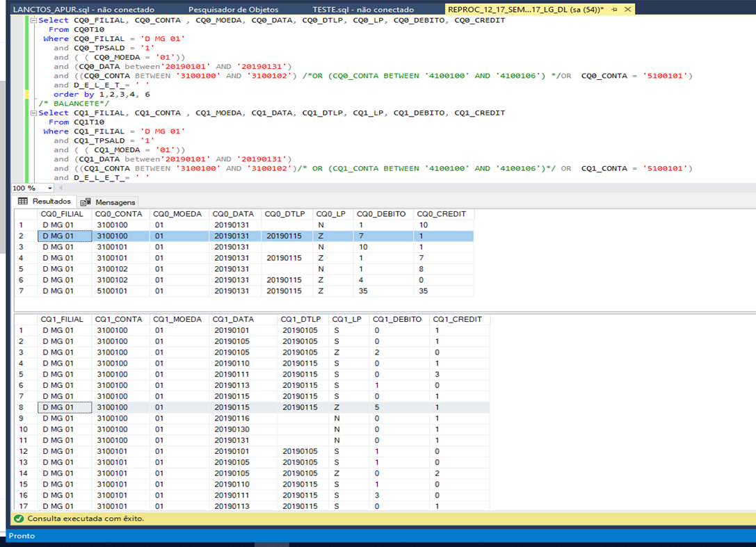Select row 7 header in first grid
Viewport: 756px width, 547px height.
(22, 291)
